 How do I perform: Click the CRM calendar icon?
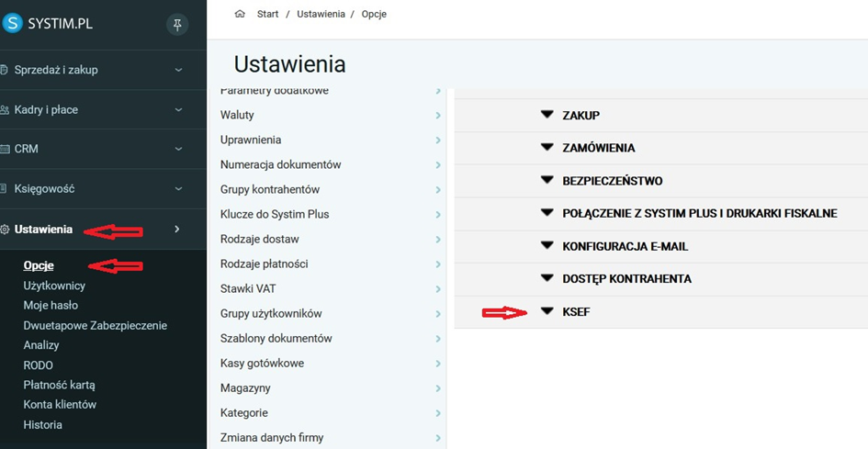[5, 149]
